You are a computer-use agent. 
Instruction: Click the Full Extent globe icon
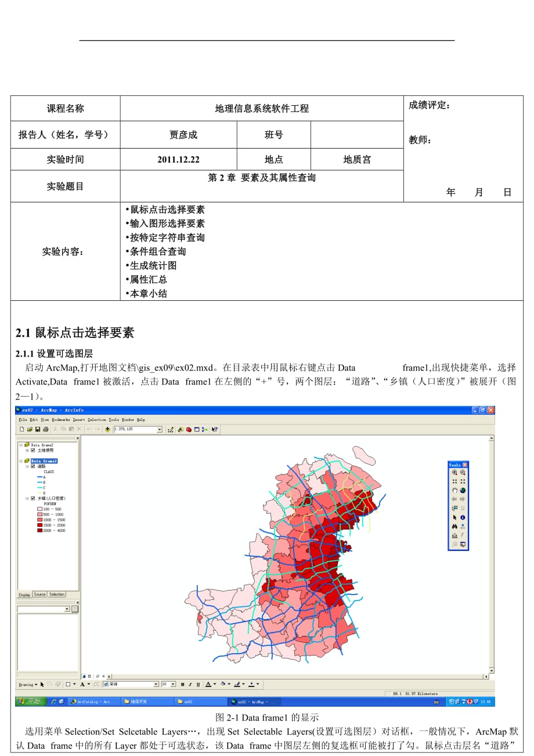(x=463, y=490)
